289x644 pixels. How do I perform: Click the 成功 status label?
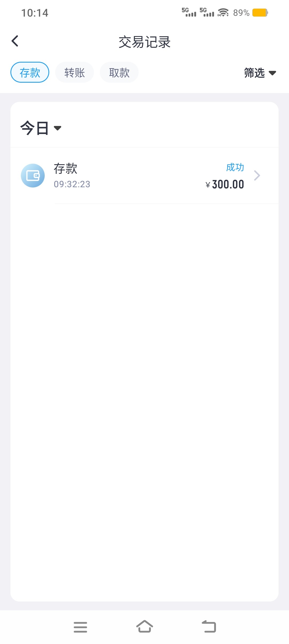[x=235, y=167]
